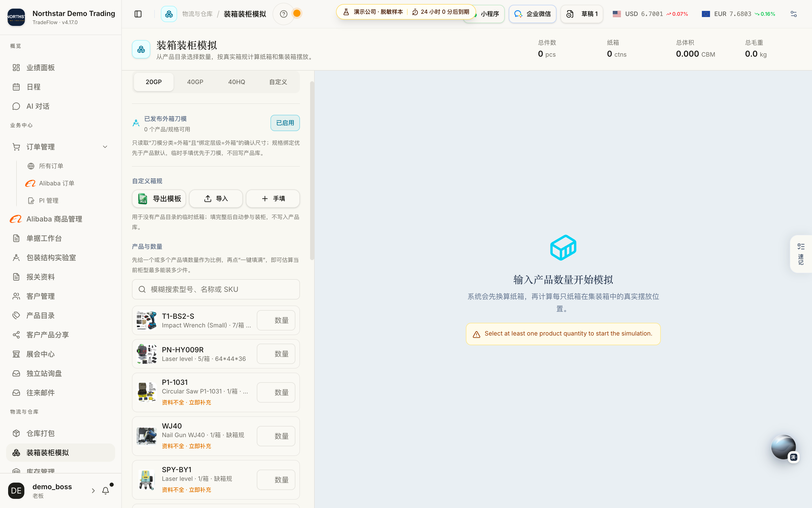Toggle the sidebar collapse icon
Viewport: 812px width, 508px height.
138,14
